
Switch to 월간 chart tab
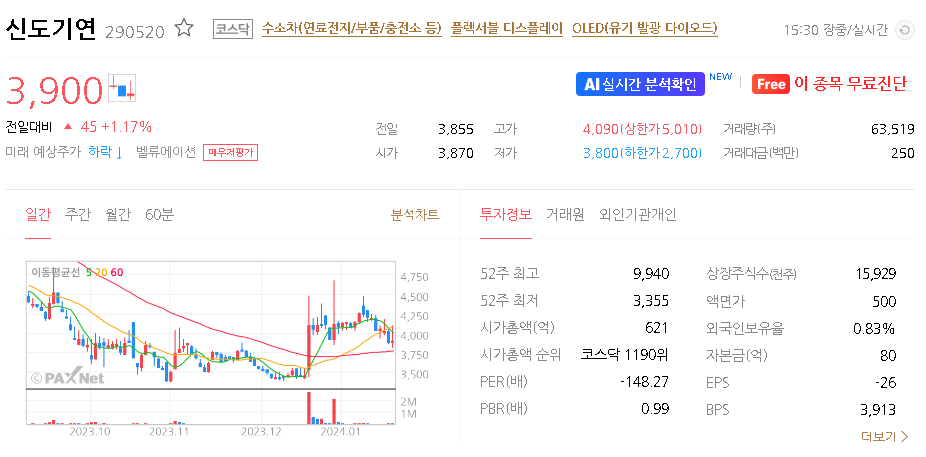118,214
